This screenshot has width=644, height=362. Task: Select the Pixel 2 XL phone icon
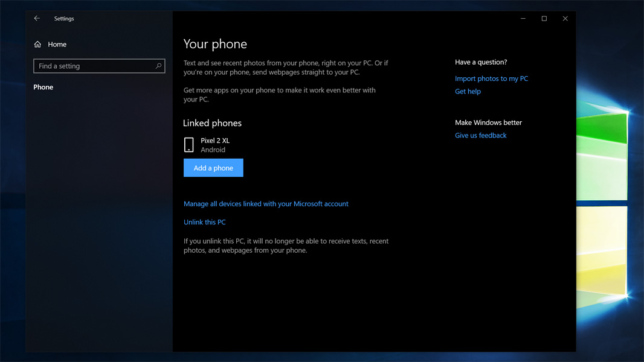click(189, 145)
